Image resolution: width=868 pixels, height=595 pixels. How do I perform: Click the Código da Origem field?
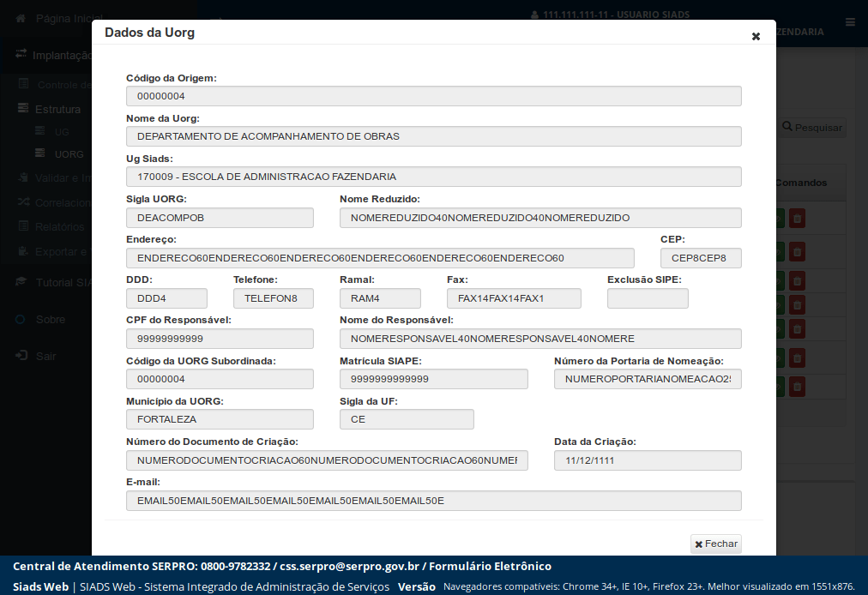[x=433, y=96]
